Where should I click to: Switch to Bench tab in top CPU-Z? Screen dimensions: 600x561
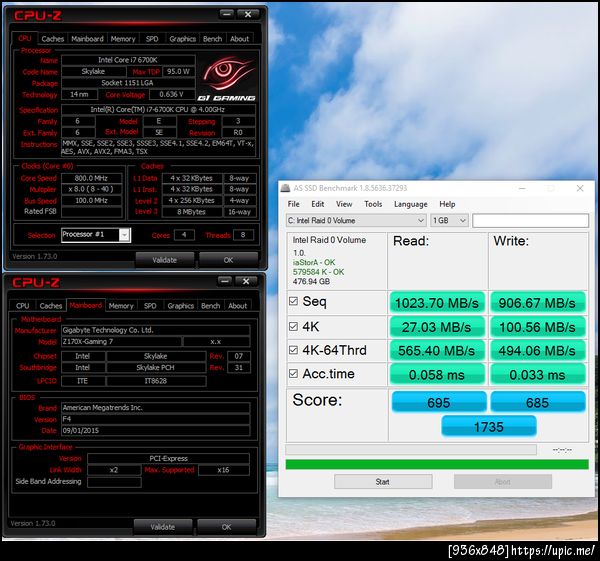(212, 39)
